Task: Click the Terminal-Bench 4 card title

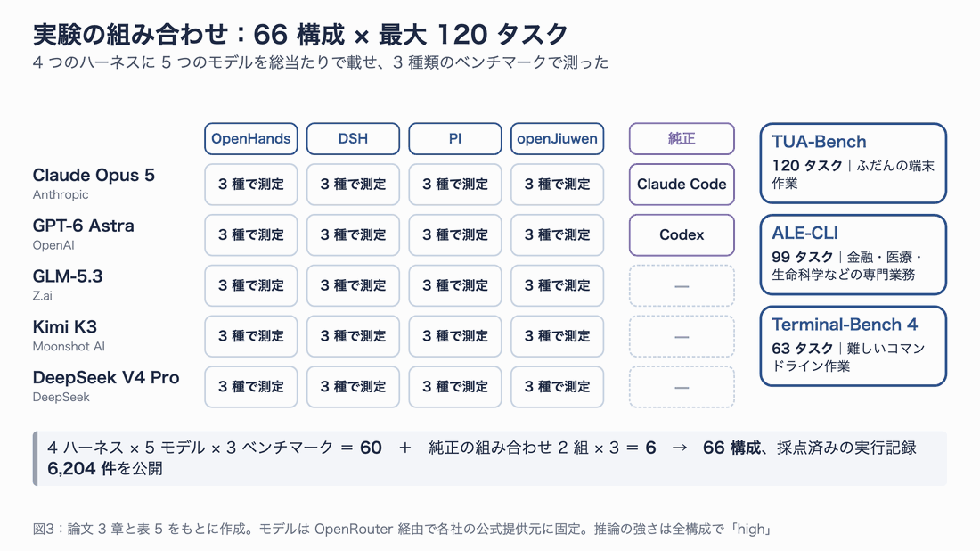Action: pyautogui.click(x=845, y=325)
